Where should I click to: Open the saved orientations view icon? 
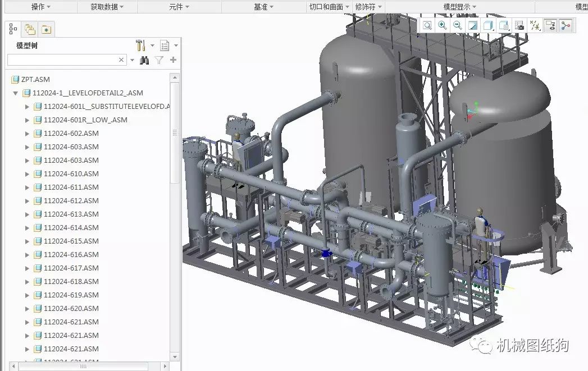[x=504, y=25]
